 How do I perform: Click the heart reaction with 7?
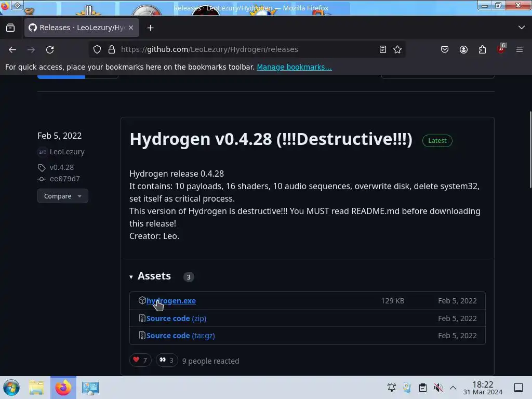pyautogui.click(x=140, y=360)
